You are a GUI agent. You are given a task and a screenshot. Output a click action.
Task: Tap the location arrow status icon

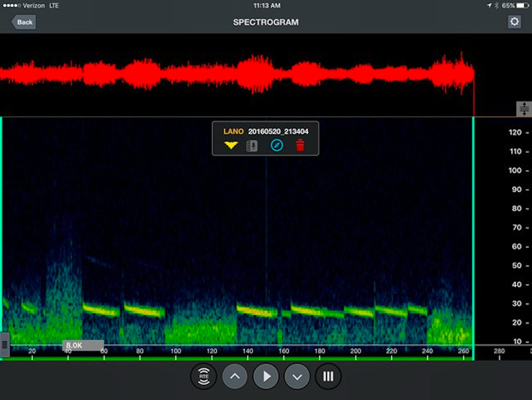click(x=489, y=5)
